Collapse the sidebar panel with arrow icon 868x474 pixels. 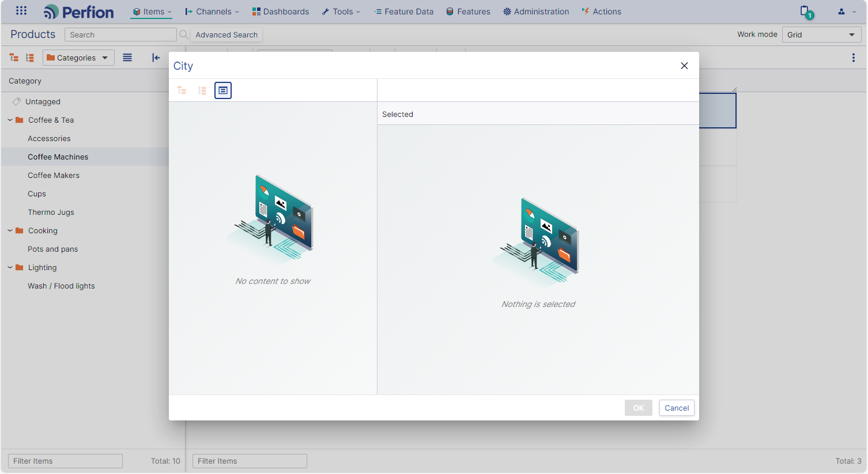(x=156, y=58)
